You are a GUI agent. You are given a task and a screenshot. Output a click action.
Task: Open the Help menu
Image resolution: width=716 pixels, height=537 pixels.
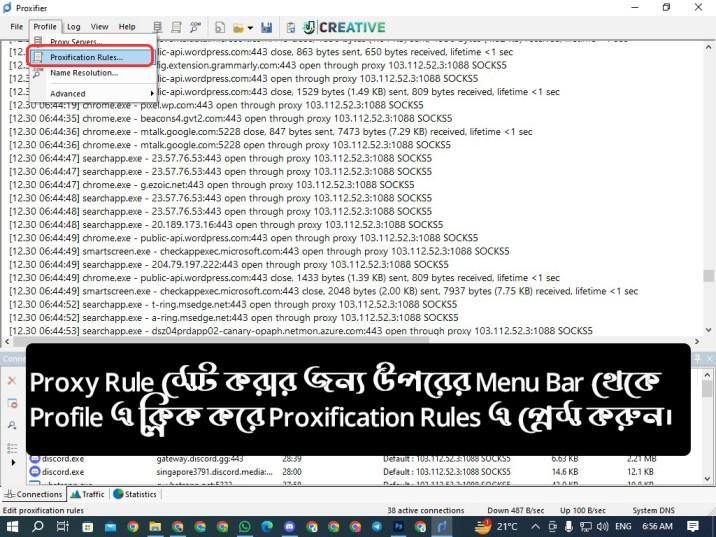(127, 26)
